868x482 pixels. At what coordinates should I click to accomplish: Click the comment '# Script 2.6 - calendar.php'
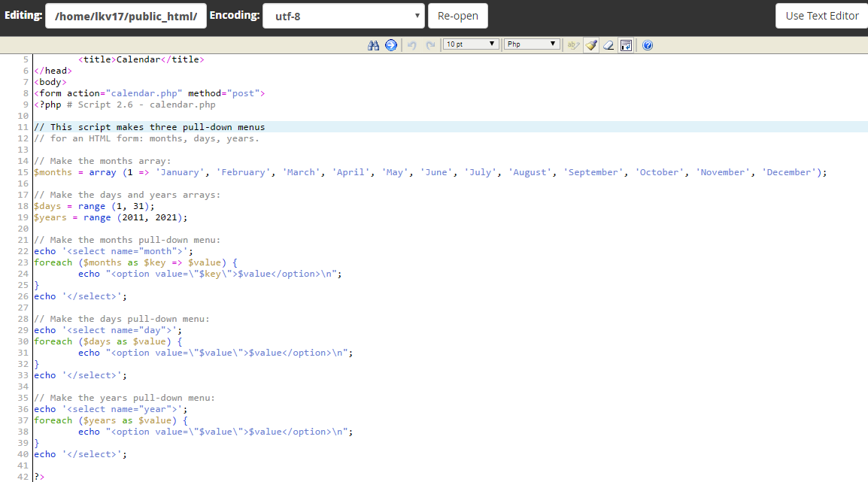(x=141, y=105)
